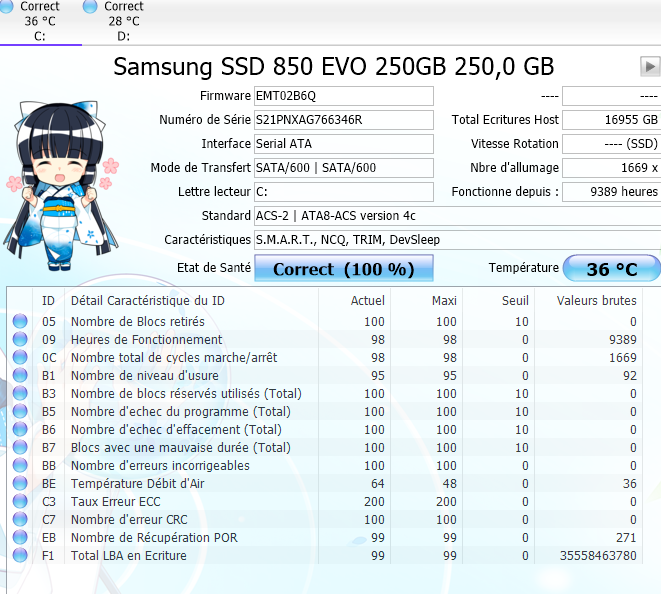Click the status icon for attribute BB
Screen dimensions: 661x594
(20, 465)
